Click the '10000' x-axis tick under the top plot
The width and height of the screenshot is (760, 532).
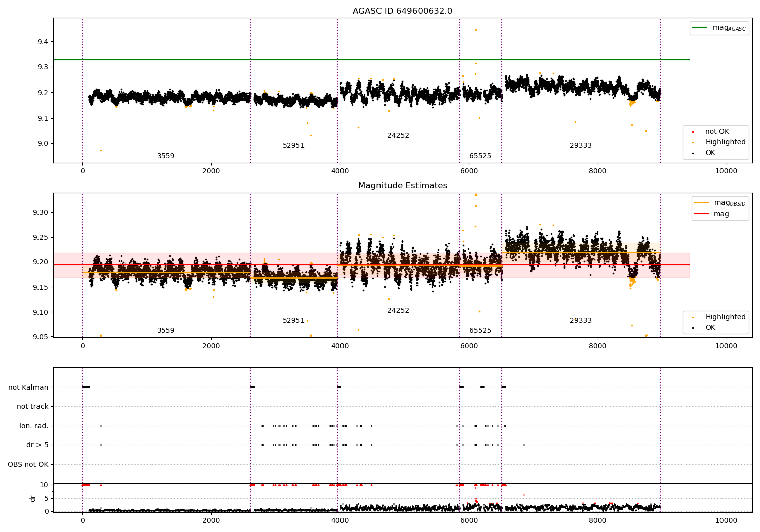coord(727,171)
